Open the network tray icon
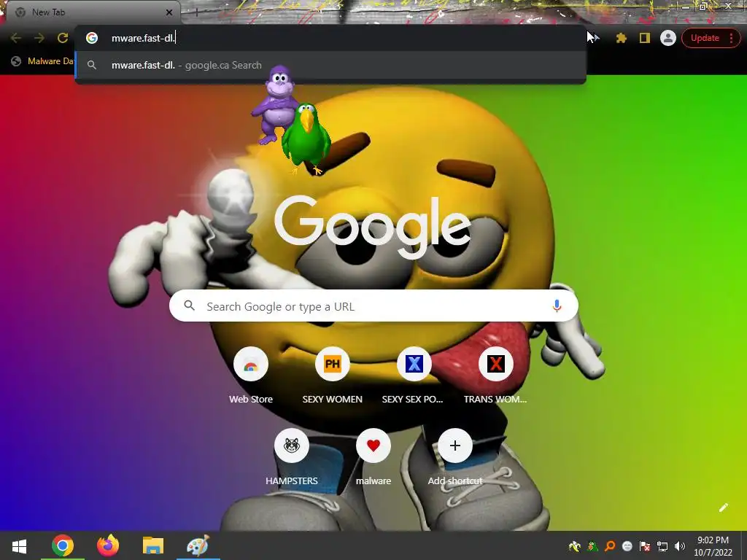The width and height of the screenshot is (747, 560). [662, 546]
